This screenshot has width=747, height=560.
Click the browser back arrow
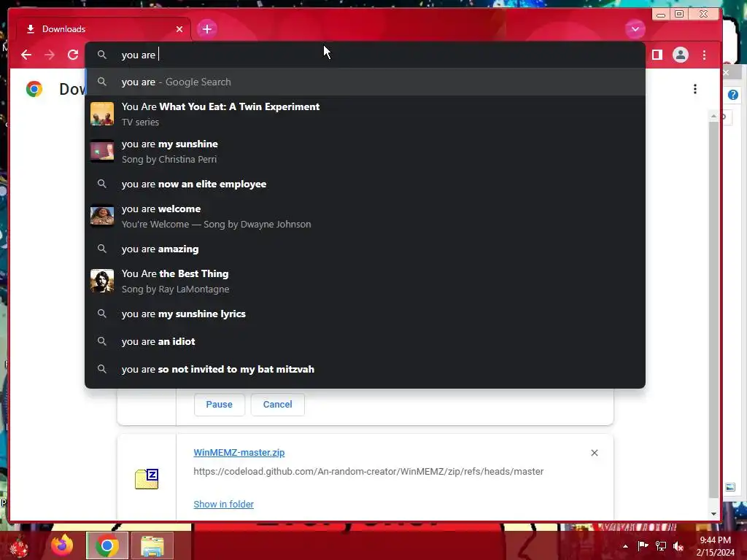coord(26,55)
